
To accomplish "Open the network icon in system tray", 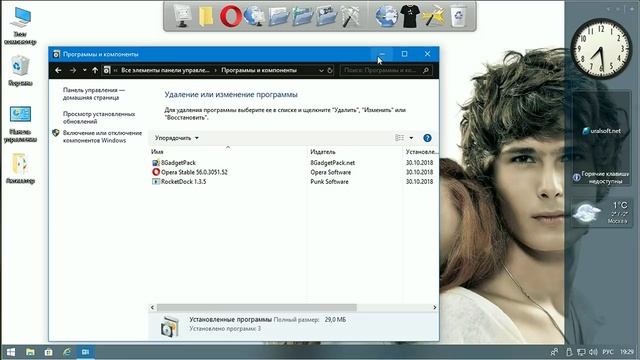I will pos(581,352).
